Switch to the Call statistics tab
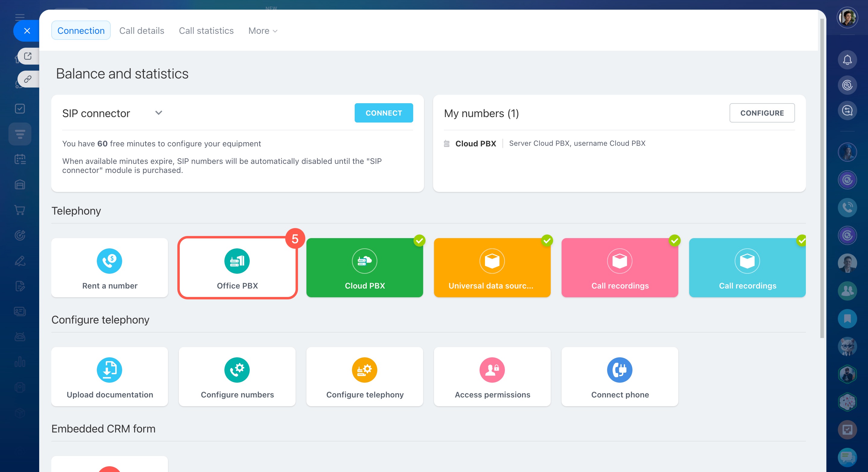This screenshot has width=868, height=472. pos(206,31)
